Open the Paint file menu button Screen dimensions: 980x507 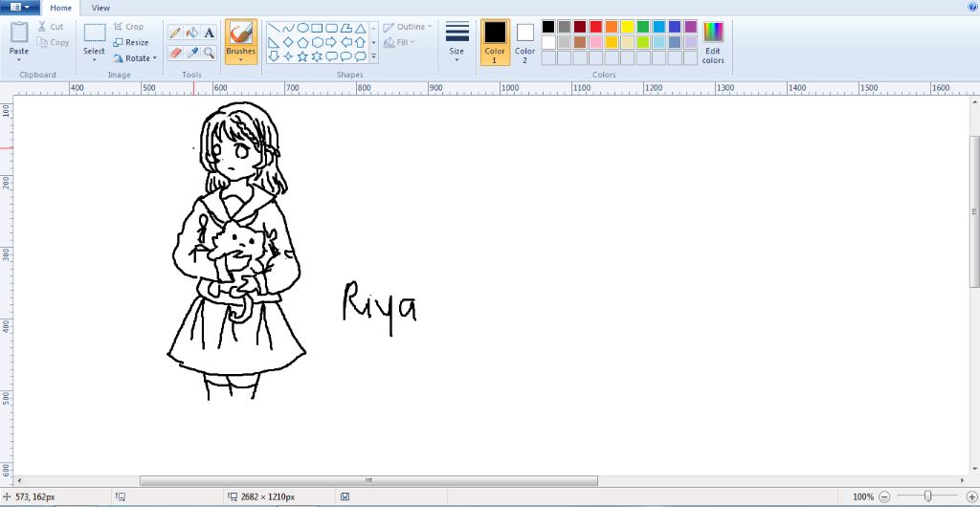point(20,8)
